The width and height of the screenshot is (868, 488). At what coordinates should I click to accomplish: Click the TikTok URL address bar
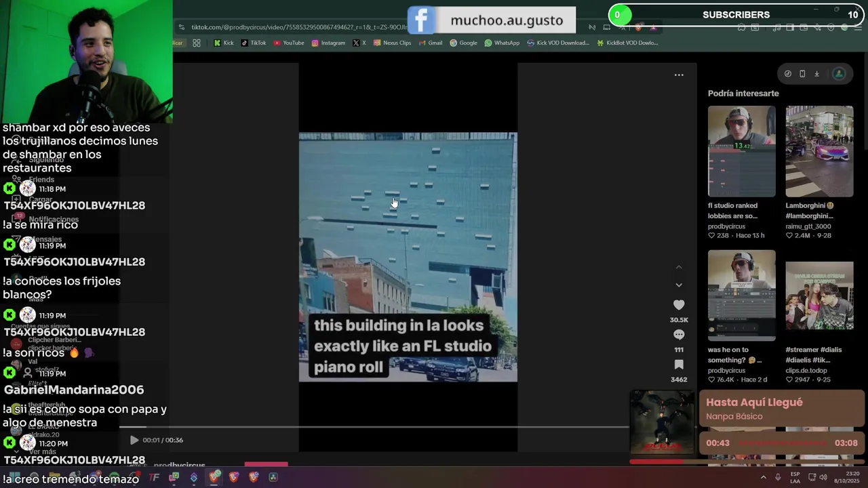(298, 27)
